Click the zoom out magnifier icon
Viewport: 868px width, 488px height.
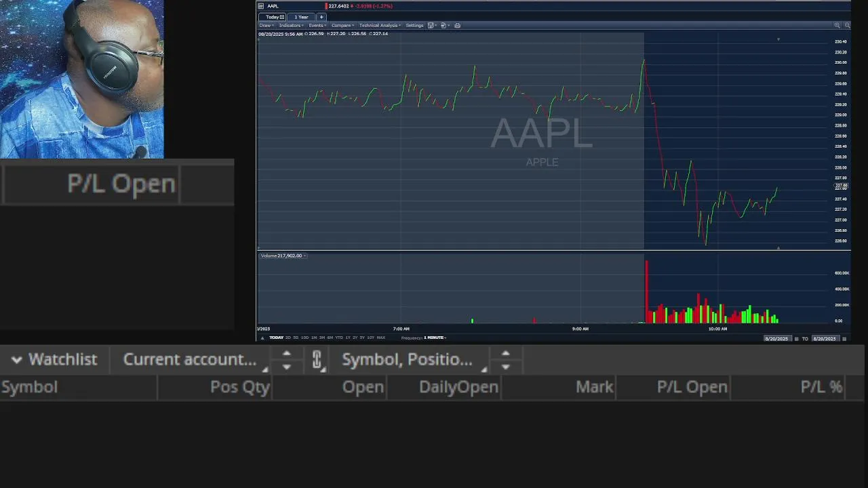847,25
